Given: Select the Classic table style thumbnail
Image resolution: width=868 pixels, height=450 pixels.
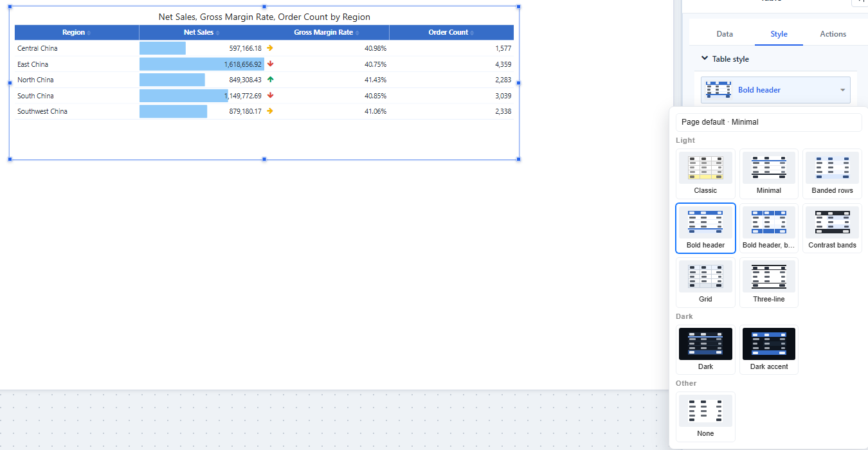Looking at the screenshot, I should click(705, 174).
